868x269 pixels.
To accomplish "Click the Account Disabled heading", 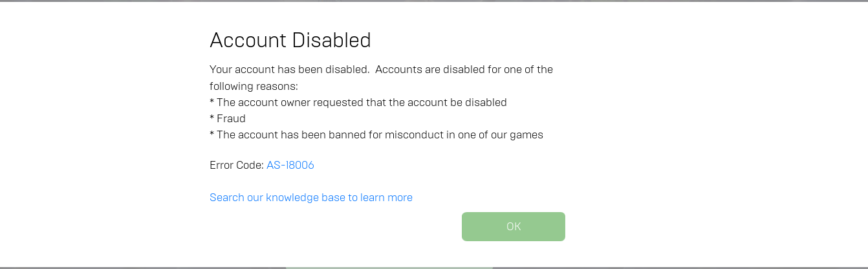I will (290, 40).
